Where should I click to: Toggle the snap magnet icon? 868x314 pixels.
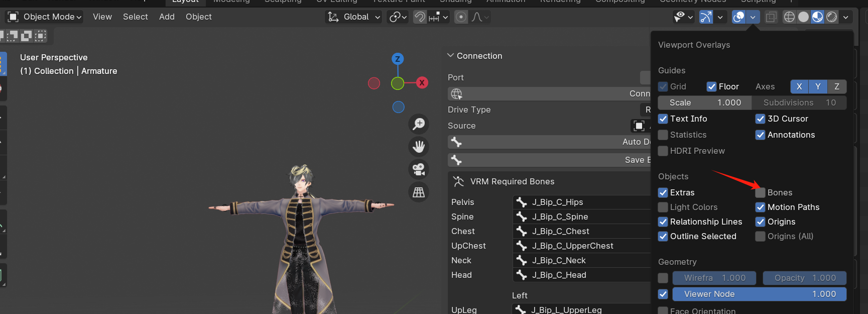(x=420, y=17)
